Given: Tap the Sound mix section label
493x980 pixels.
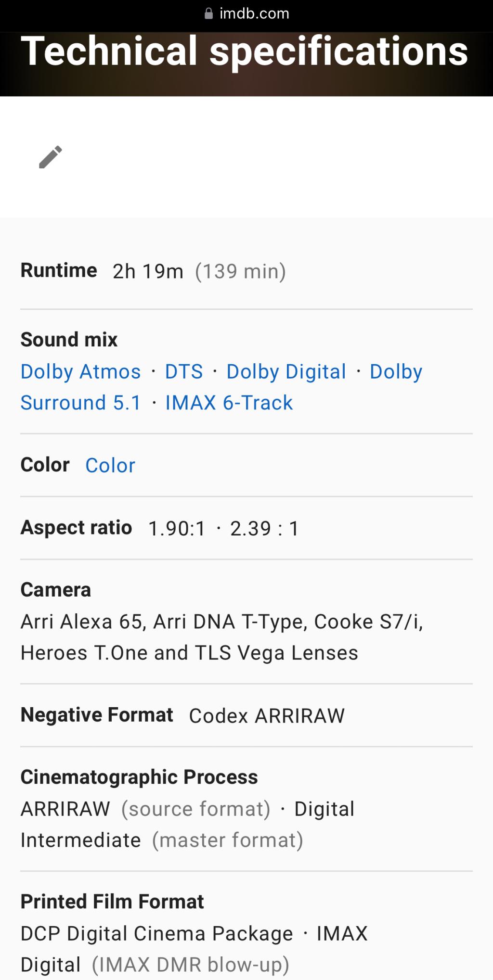Looking at the screenshot, I should (x=69, y=340).
